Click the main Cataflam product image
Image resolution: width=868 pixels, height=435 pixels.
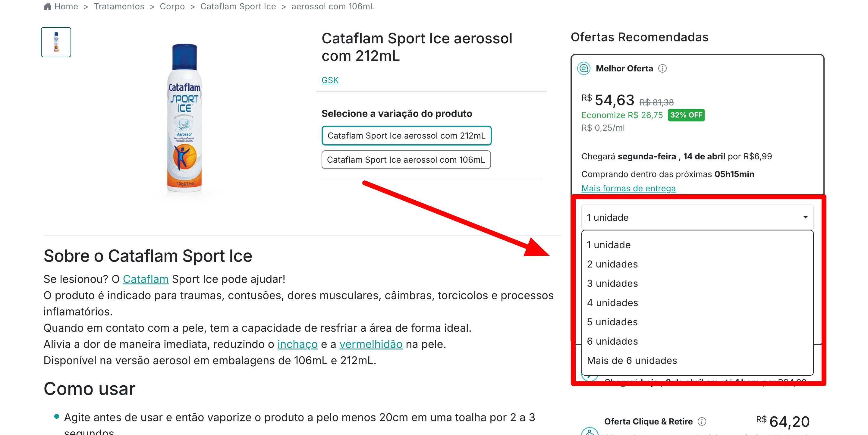point(184,118)
